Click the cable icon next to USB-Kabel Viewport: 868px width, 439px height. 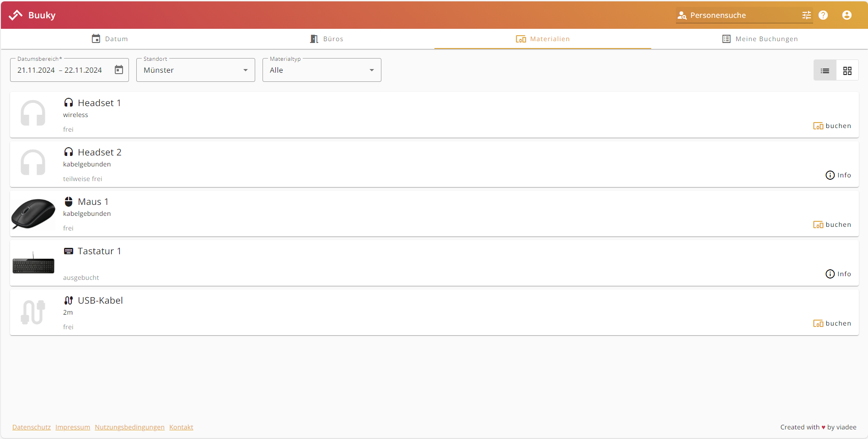pos(69,300)
